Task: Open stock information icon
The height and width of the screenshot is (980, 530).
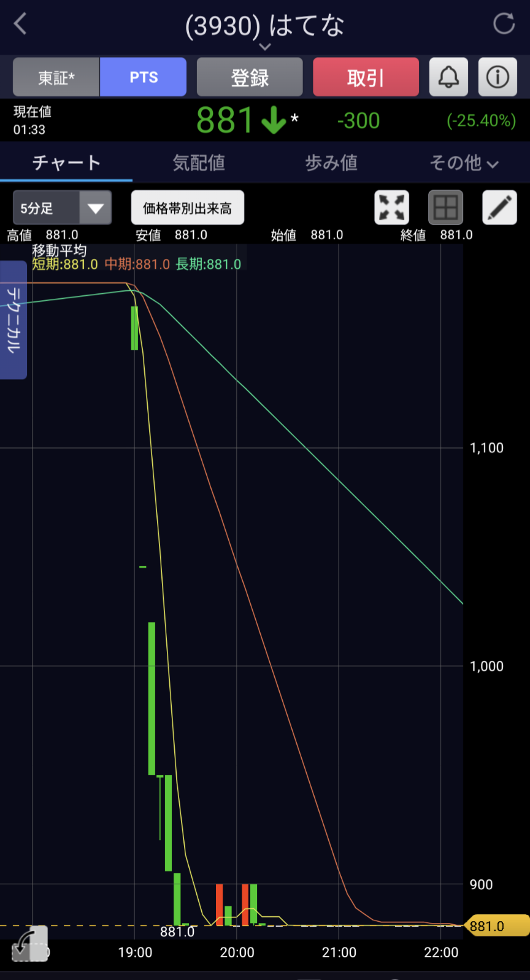Action: point(497,77)
